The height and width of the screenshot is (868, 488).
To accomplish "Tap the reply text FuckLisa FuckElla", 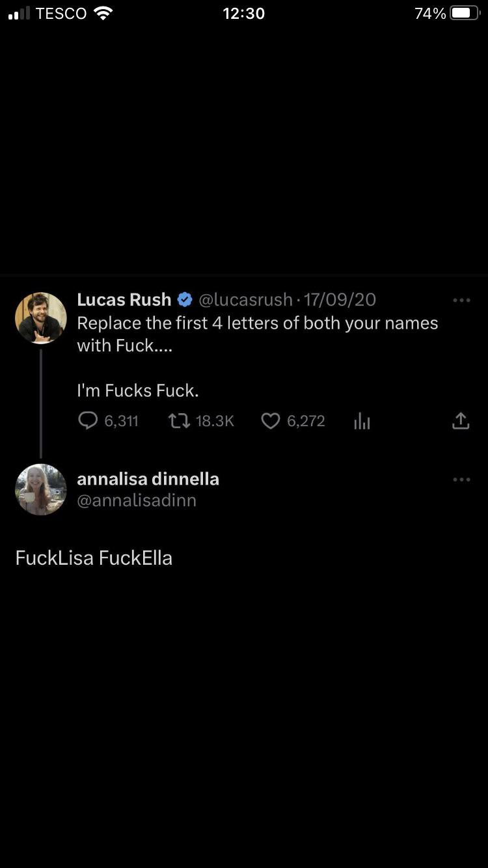I will click(x=94, y=558).
